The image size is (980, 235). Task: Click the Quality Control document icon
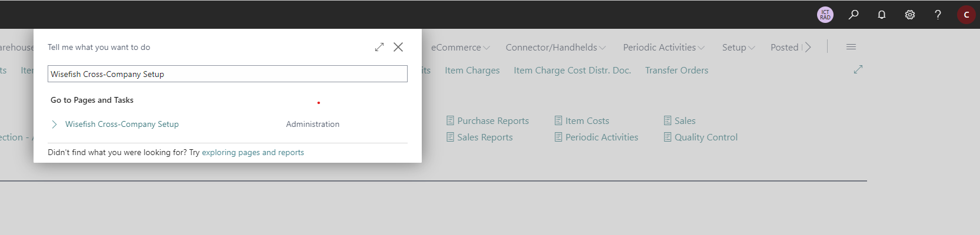coord(668,137)
